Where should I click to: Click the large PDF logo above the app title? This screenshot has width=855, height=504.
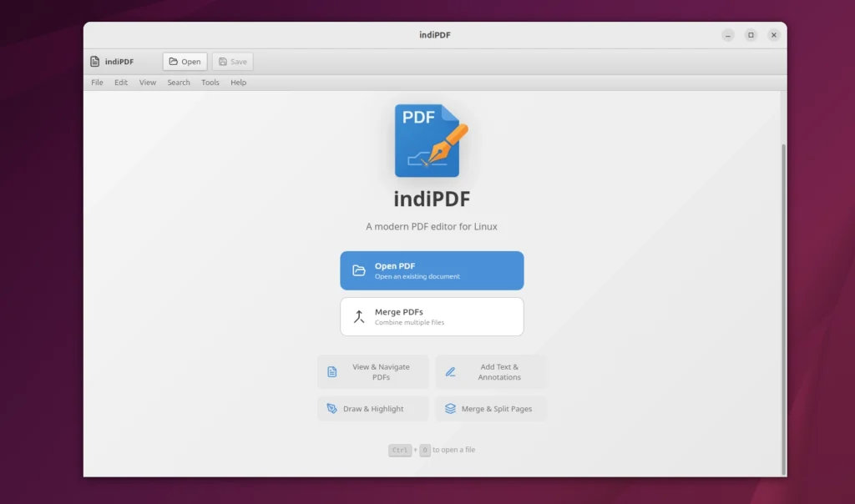point(431,140)
